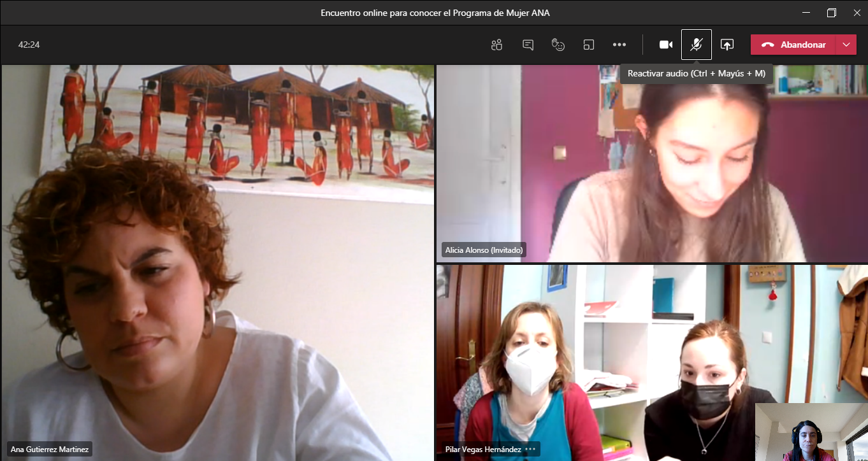Select Pilar Vegas Hernández video tile
The image size is (868, 461).
click(x=652, y=362)
